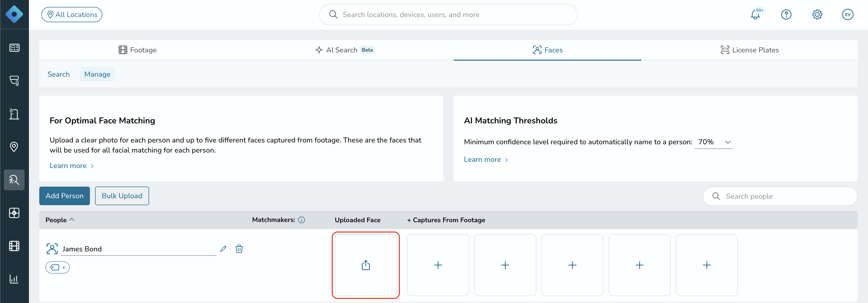Click the Add Person button
Viewport: 868px width, 303px height.
pyautogui.click(x=64, y=196)
